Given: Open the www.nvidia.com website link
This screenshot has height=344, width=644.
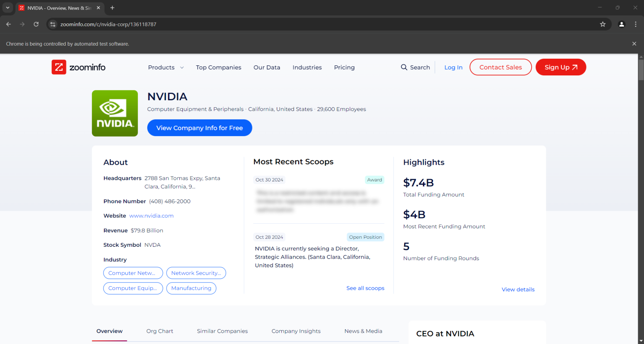Looking at the screenshot, I should [x=151, y=216].
